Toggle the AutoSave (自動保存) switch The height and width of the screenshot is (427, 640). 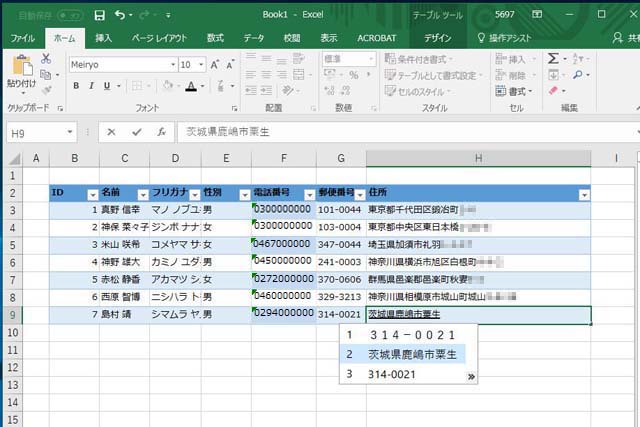click(70, 15)
